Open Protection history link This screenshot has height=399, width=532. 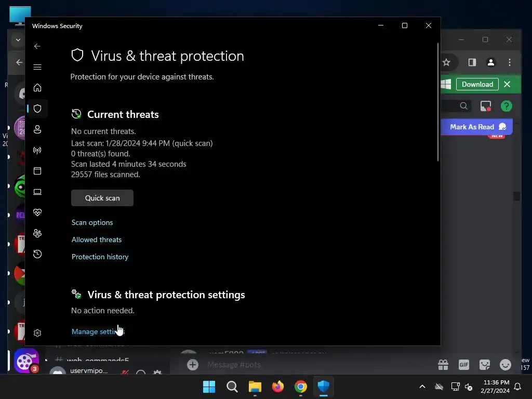(100, 257)
